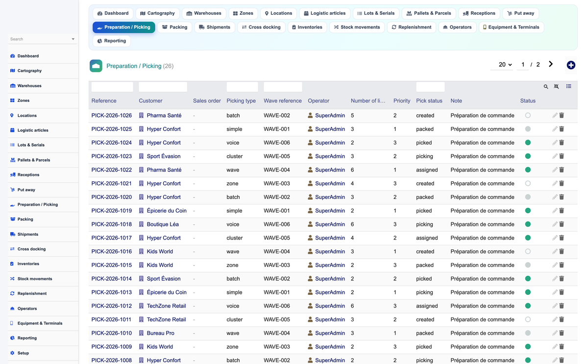Open customer Pharma Santé in PICK-2026-1026 row
The height and width of the screenshot is (364, 588).
click(164, 116)
